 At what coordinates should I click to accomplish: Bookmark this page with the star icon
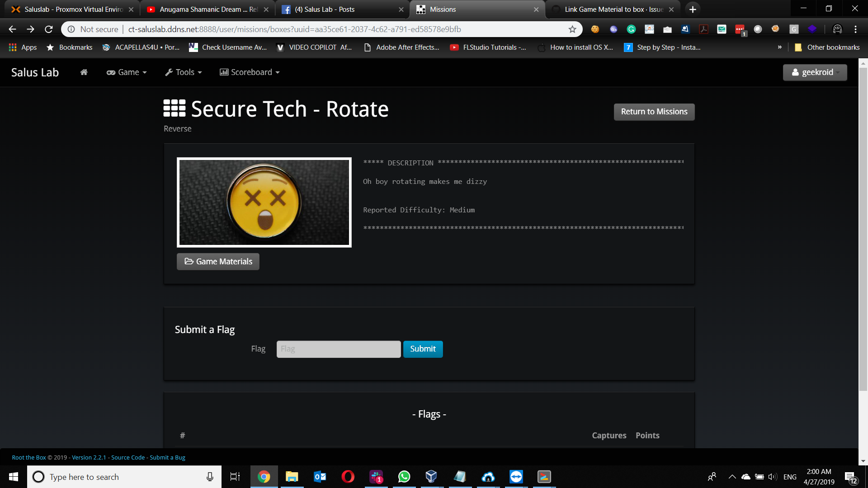[572, 29]
